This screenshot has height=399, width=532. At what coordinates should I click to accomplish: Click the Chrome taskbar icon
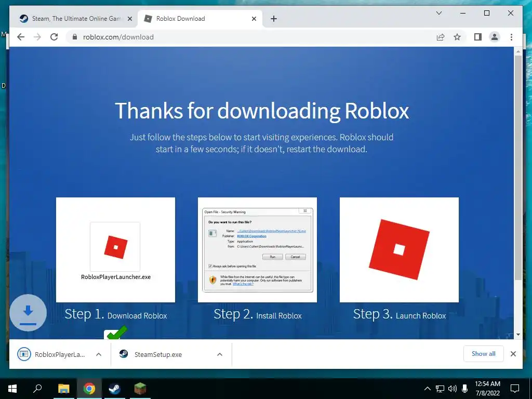point(89,389)
